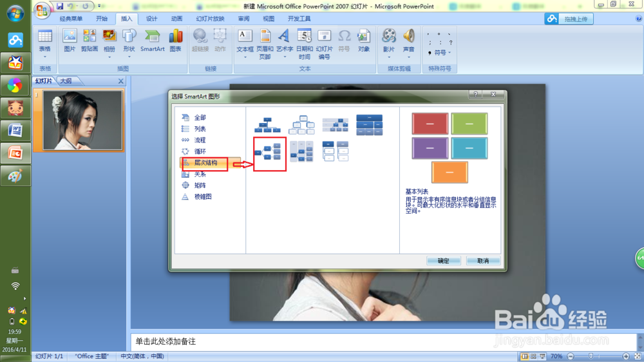This screenshot has height=362, width=644.
Task: Select 层次结构 category in SmartArt dialog
Action: (210, 163)
